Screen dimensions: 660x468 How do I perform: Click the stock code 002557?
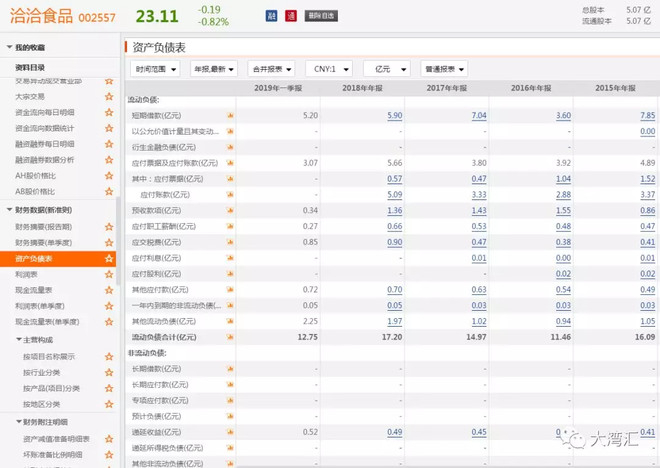(x=97, y=18)
